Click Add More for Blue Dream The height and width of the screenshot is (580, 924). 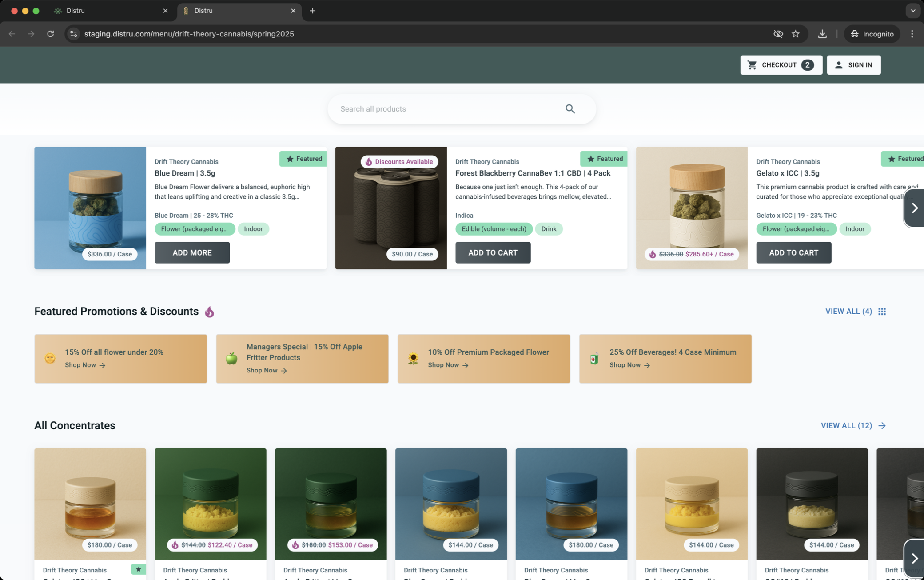point(192,252)
